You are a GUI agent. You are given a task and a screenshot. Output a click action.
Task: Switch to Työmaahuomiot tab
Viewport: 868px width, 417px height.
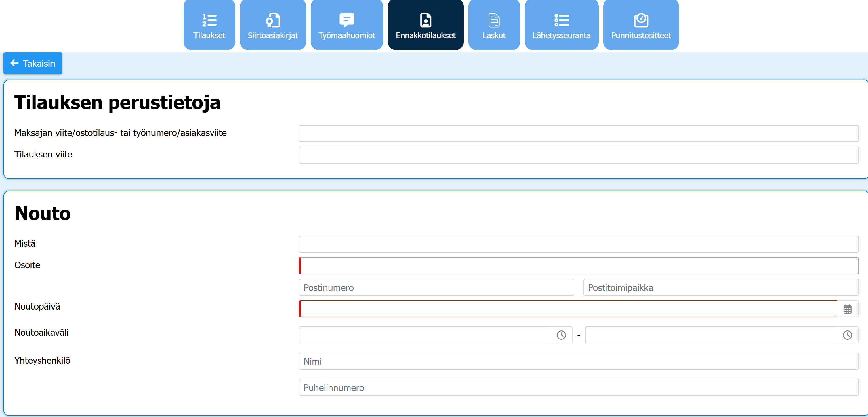(x=347, y=25)
